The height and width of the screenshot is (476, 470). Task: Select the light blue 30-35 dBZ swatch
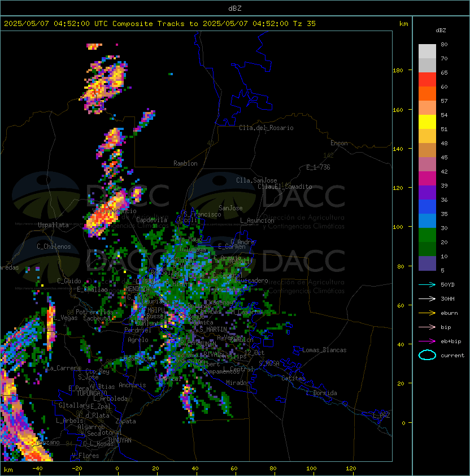(x=427, y=220)
